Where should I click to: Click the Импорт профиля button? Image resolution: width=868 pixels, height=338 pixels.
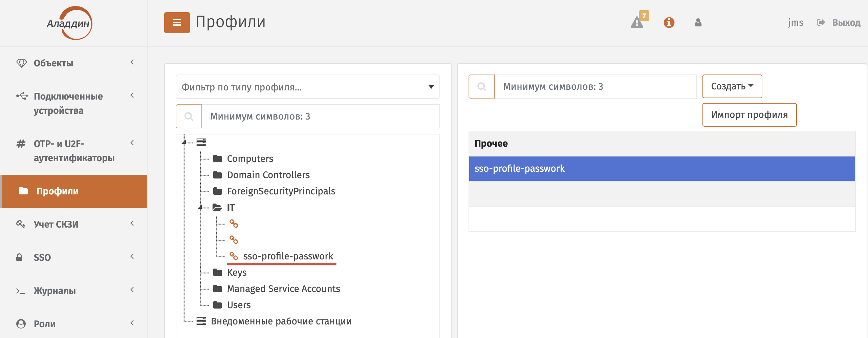click(749, 115)
